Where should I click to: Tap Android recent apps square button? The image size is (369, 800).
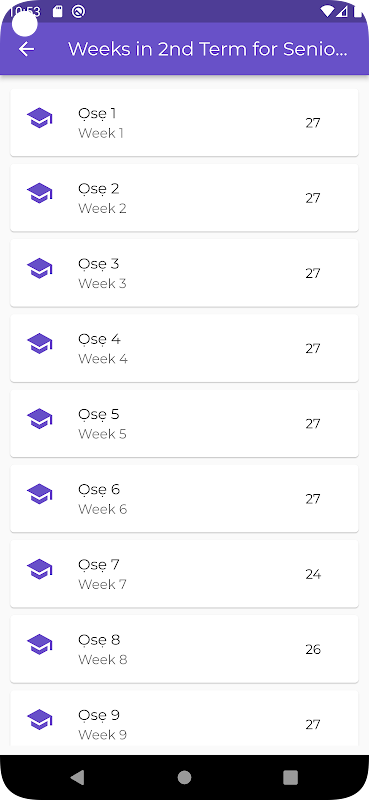tap(290, 777)
